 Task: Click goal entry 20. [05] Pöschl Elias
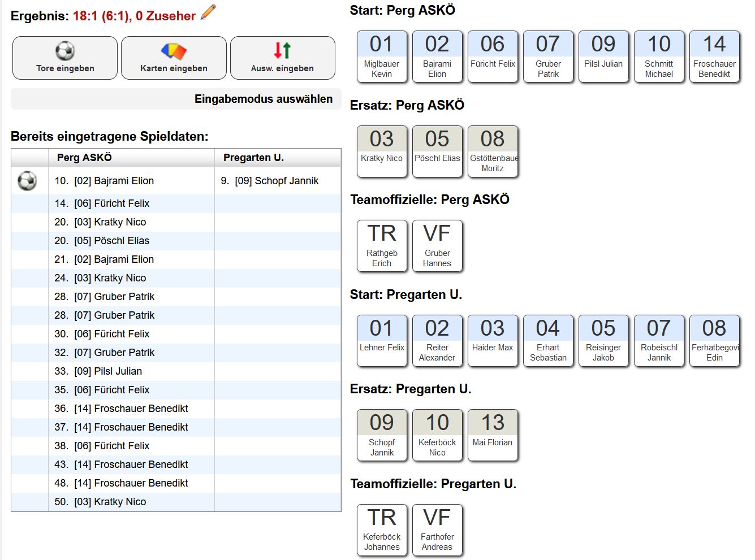coord(102,241)
